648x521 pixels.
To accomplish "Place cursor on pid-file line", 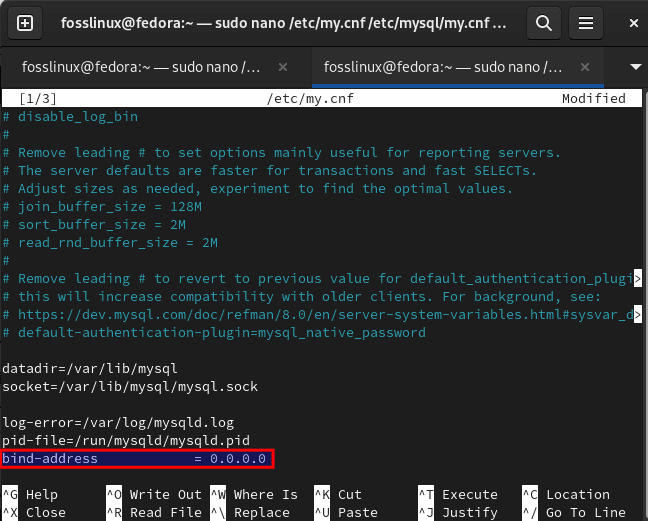I will pyautogui.click(x=126, y=441).
